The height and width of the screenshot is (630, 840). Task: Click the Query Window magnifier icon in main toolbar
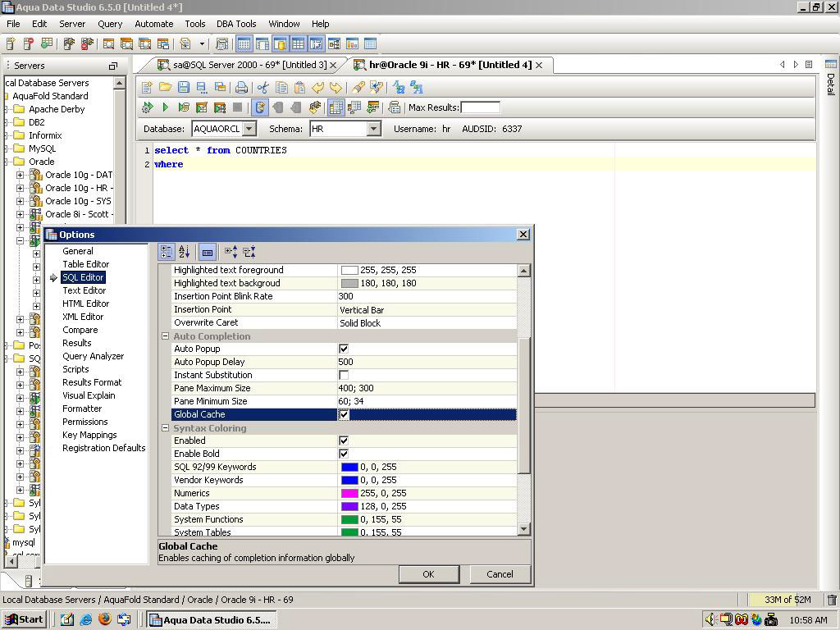109,43
